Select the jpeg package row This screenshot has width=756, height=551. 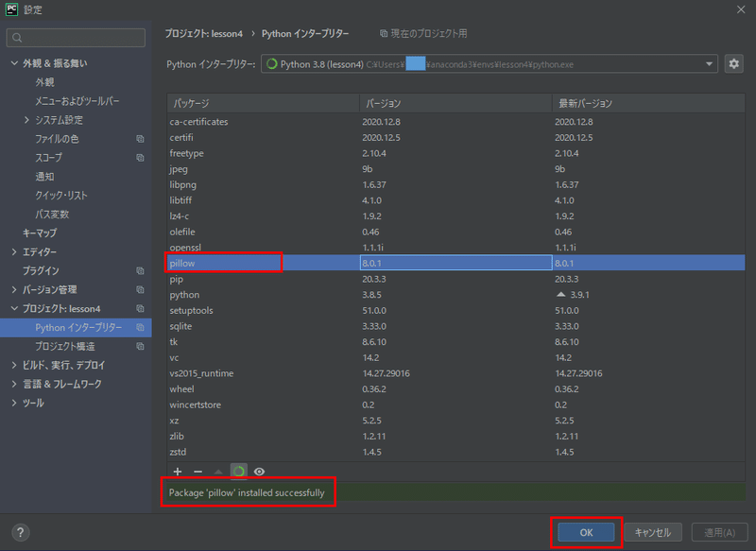(455, 169)
